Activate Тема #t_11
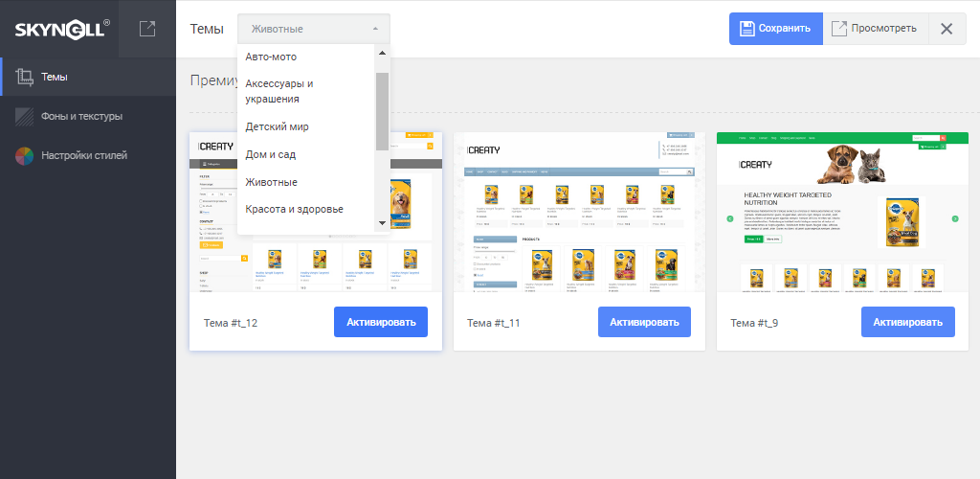Screen dimensions: 980x479 coord(644,322)
